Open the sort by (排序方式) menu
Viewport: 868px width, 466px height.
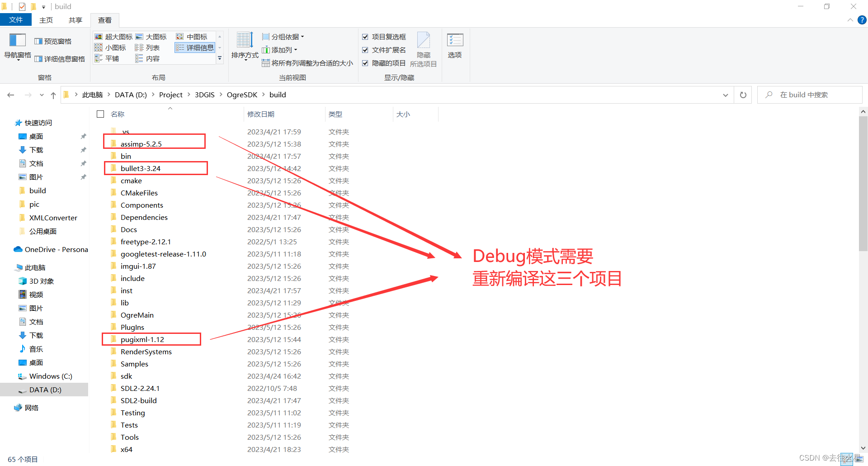(x=245, y=46)
